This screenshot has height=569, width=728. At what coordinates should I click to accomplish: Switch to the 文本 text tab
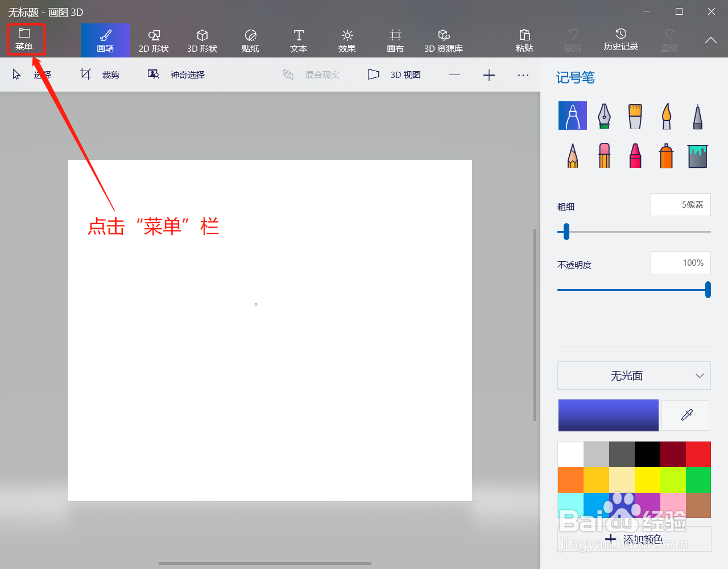tap(298, 40)
